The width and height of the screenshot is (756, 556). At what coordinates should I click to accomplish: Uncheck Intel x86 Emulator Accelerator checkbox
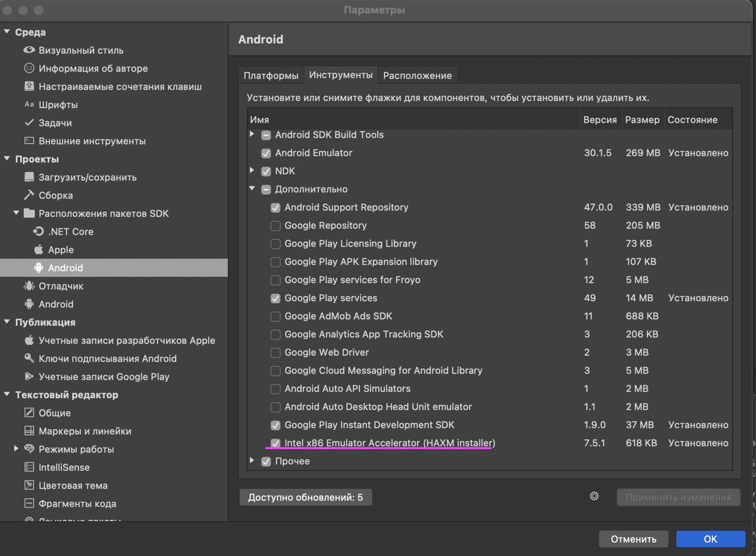275,443
